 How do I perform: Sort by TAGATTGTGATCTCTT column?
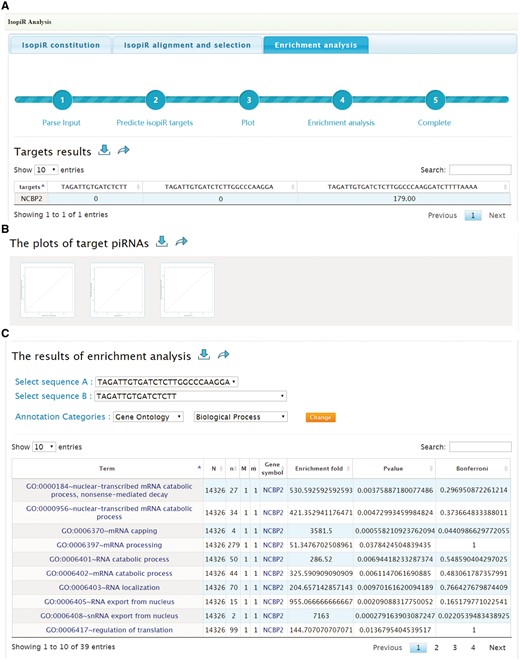click(96, 186)
